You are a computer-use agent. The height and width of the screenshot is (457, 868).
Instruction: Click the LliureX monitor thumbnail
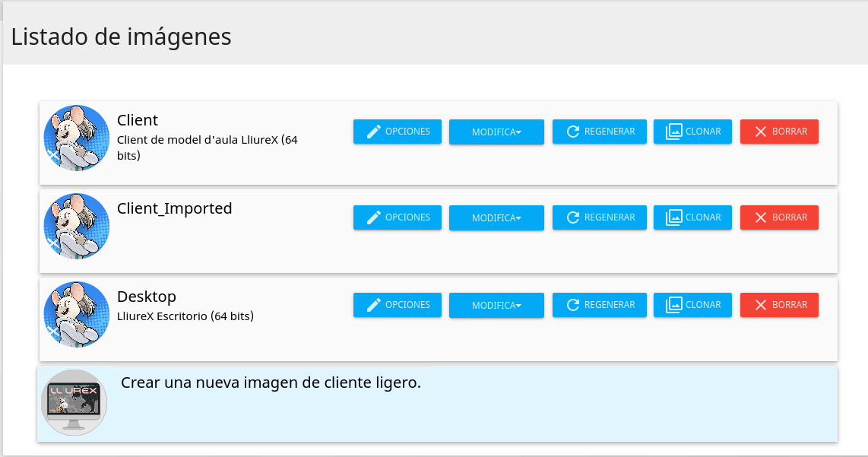click(x=74, y=402)
